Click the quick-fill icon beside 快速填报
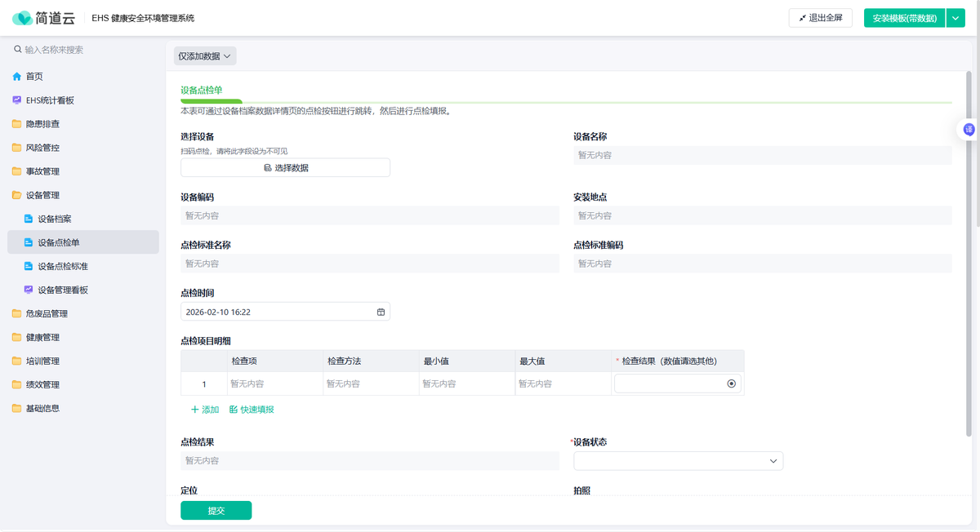 pyautogui.click(x=234, y=410)
